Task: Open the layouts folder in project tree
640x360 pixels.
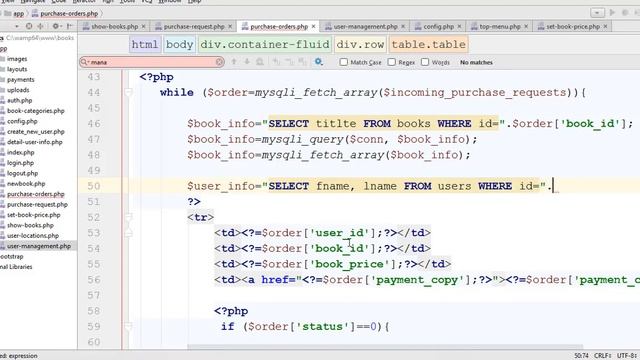Action: click(x=17, y=69)
